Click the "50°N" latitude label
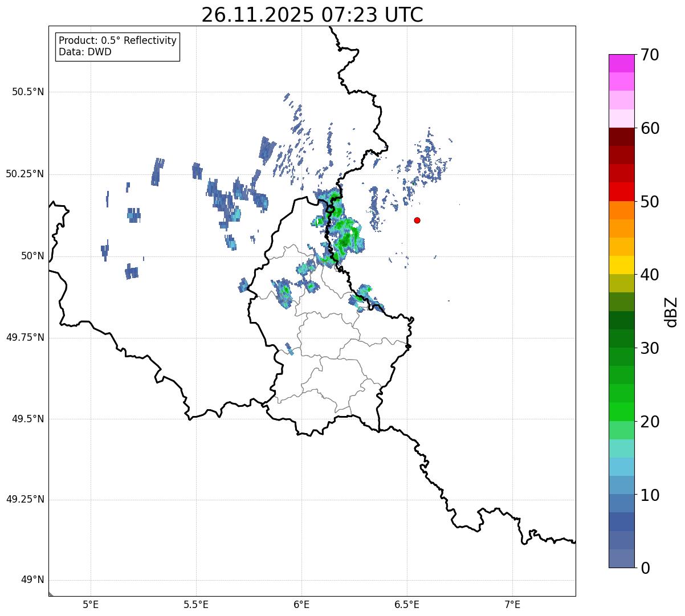The height and width of the screenshot is (616, 685). (x=32, y=256)
